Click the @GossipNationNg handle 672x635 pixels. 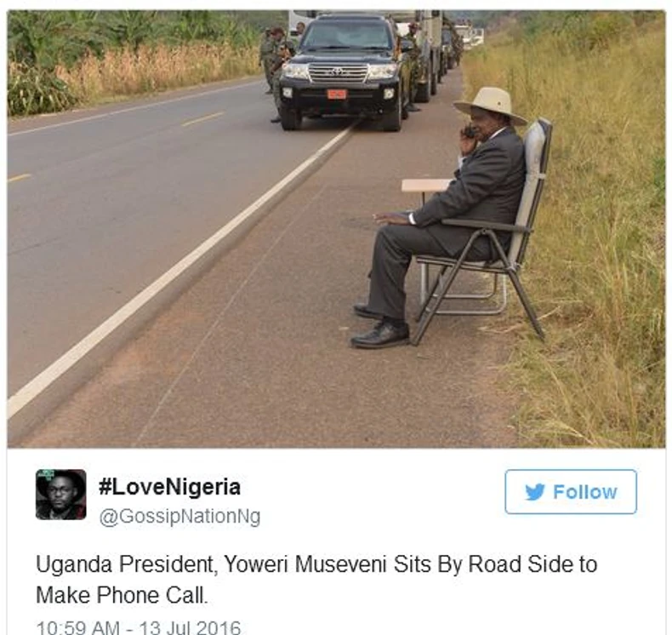[179, 516]
